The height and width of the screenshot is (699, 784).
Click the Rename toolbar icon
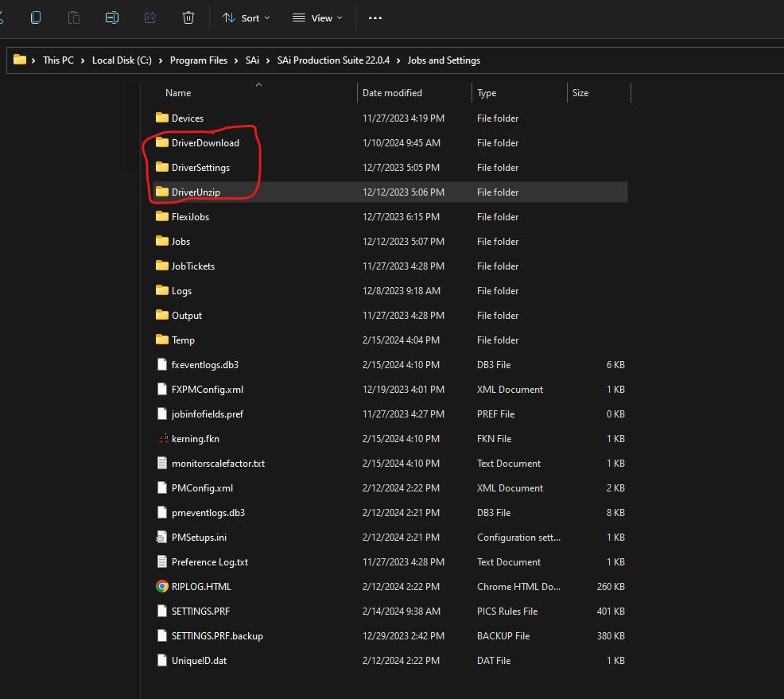(x=112, y=18)
